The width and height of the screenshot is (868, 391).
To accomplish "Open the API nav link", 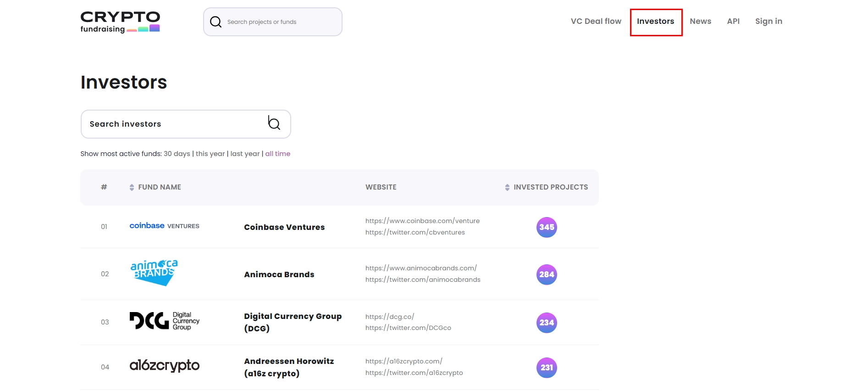I will (733, 21).
